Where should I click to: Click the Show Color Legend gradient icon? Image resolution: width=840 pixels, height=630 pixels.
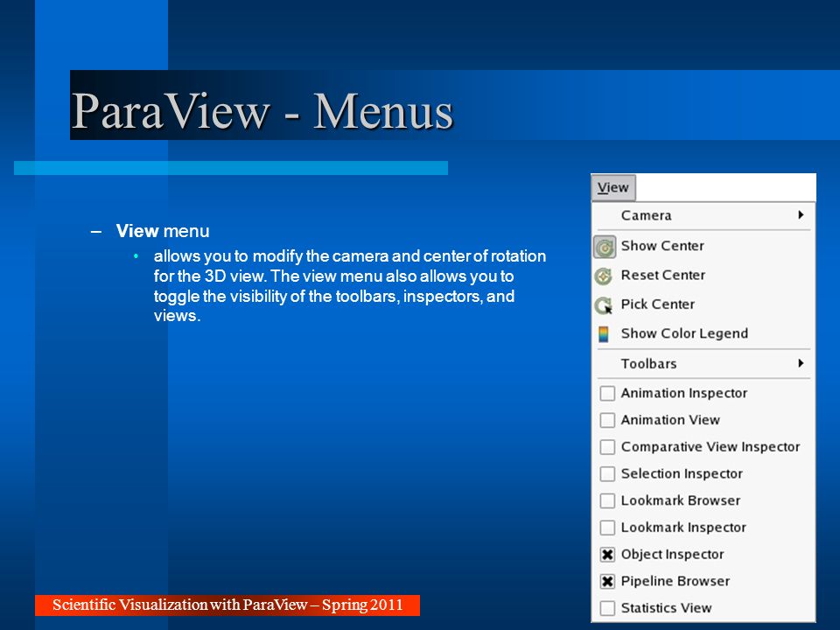(603, 334)
